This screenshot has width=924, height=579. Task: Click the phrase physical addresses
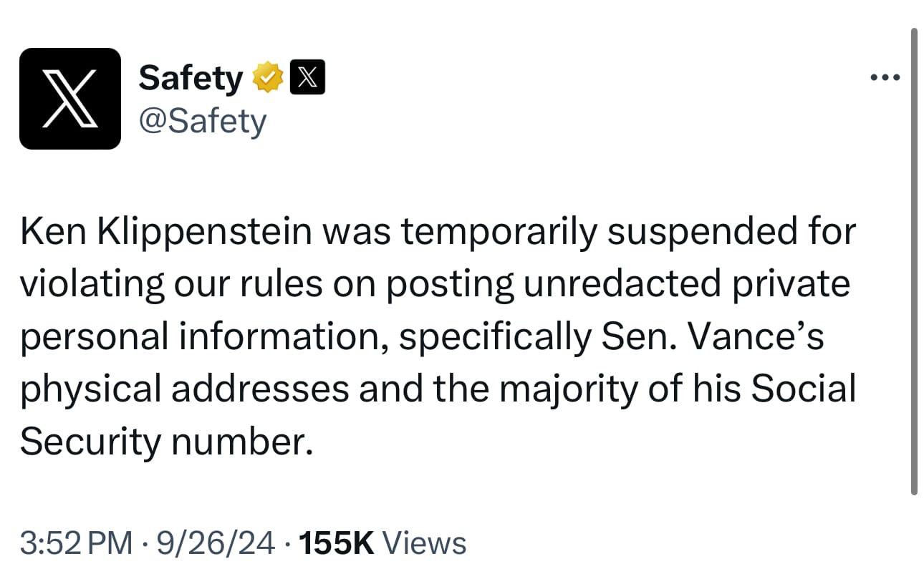pos(185,389)
